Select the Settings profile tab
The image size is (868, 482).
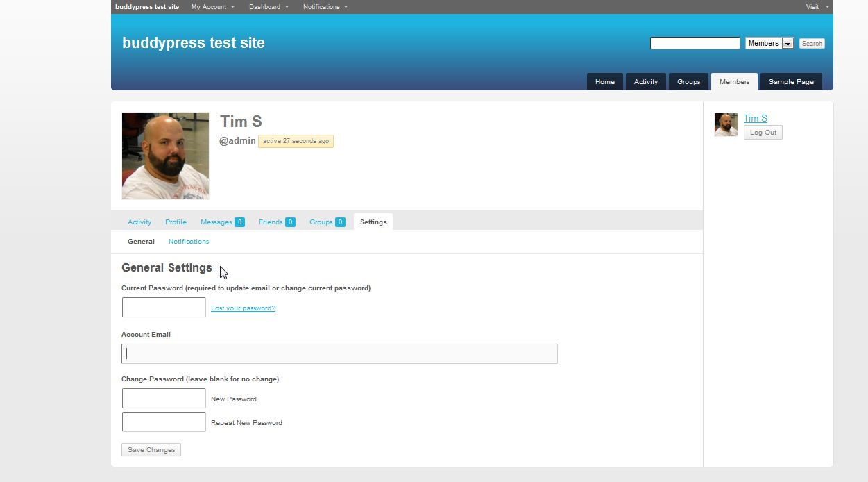click(373, 222)
